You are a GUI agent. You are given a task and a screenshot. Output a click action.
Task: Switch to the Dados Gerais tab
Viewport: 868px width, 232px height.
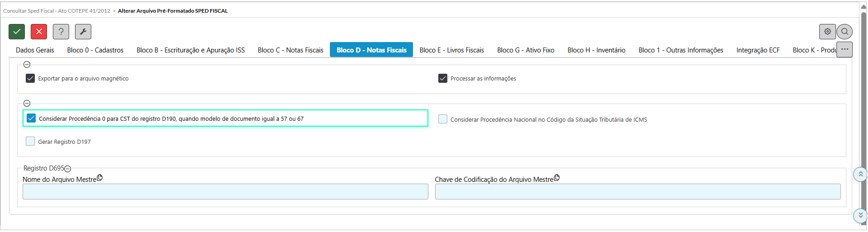coord(35,50)
